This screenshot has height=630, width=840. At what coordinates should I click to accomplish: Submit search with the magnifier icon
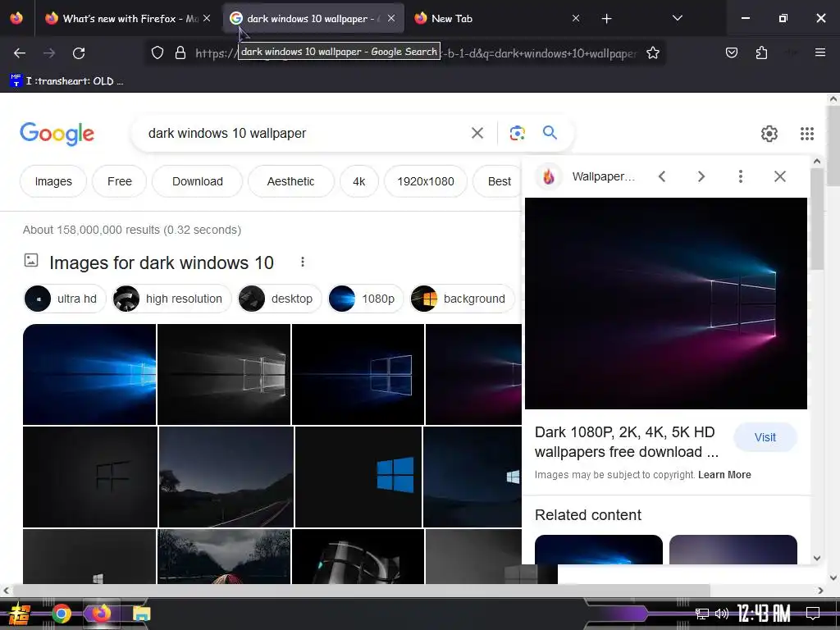[x=550, y=132]
